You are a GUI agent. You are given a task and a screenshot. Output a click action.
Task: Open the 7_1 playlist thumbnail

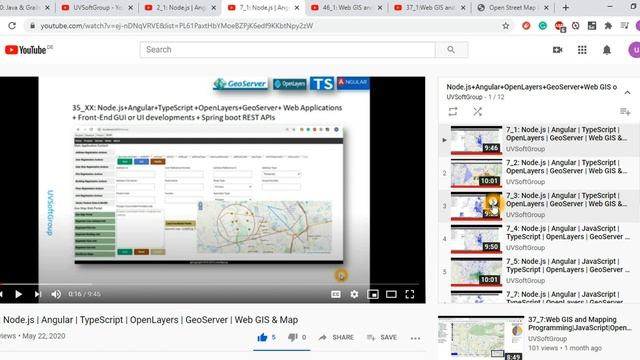pyautogui.click(x=476, y=140)
